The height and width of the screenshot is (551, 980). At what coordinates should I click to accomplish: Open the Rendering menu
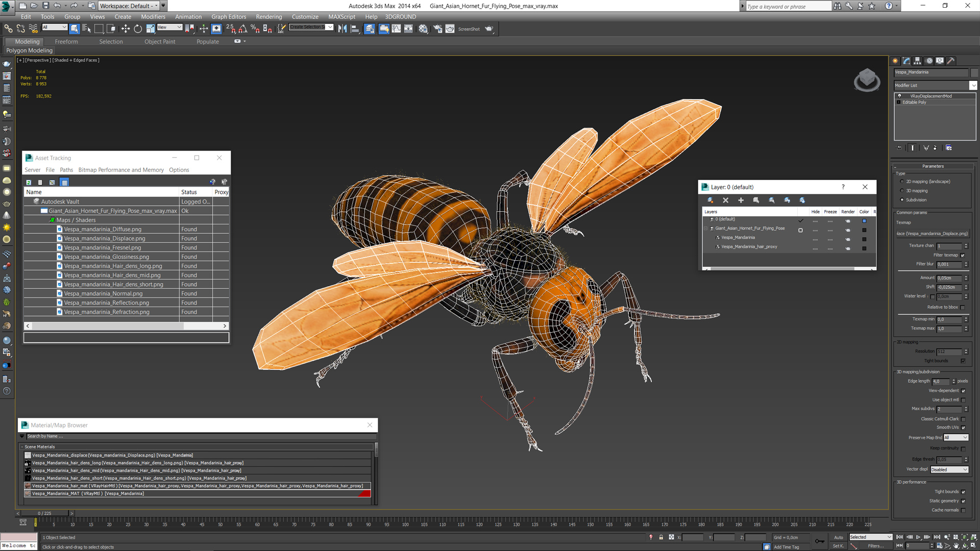268,16
